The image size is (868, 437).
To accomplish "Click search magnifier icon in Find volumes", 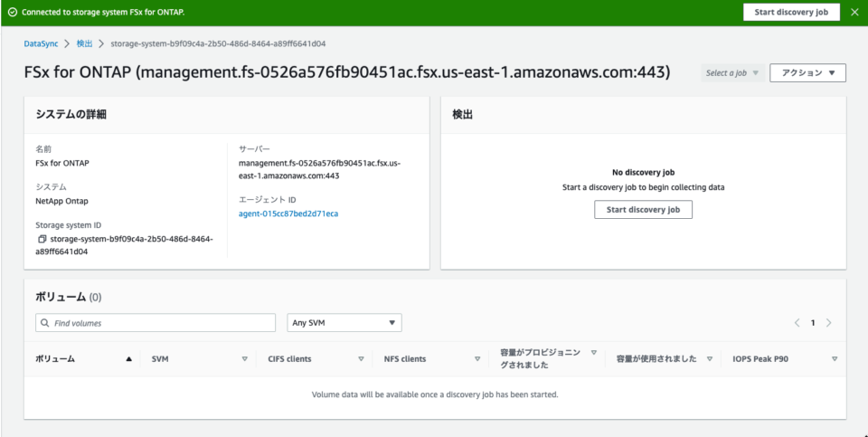I will [x=45, y=323].
